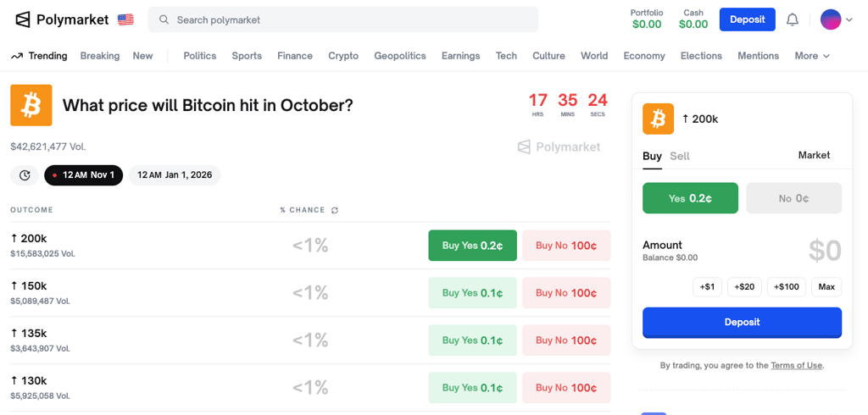Open the profile avatar menu

pyautogui.click(x=831, y=20)
